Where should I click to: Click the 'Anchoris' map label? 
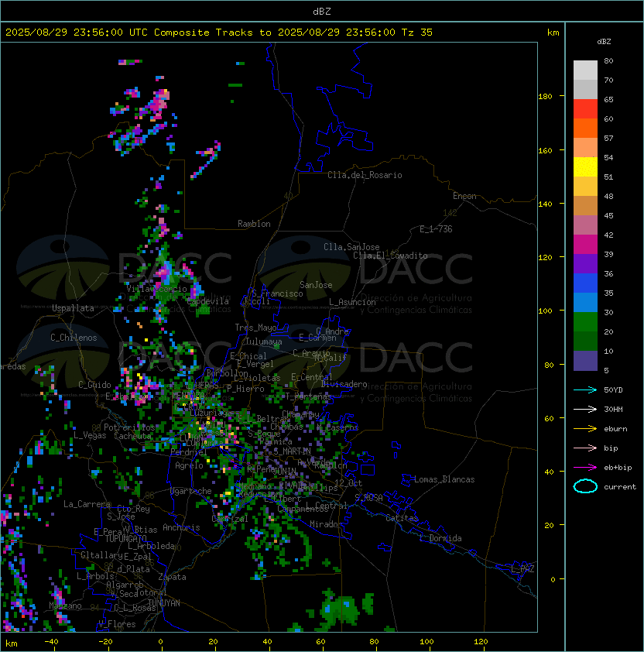[181, 527]
